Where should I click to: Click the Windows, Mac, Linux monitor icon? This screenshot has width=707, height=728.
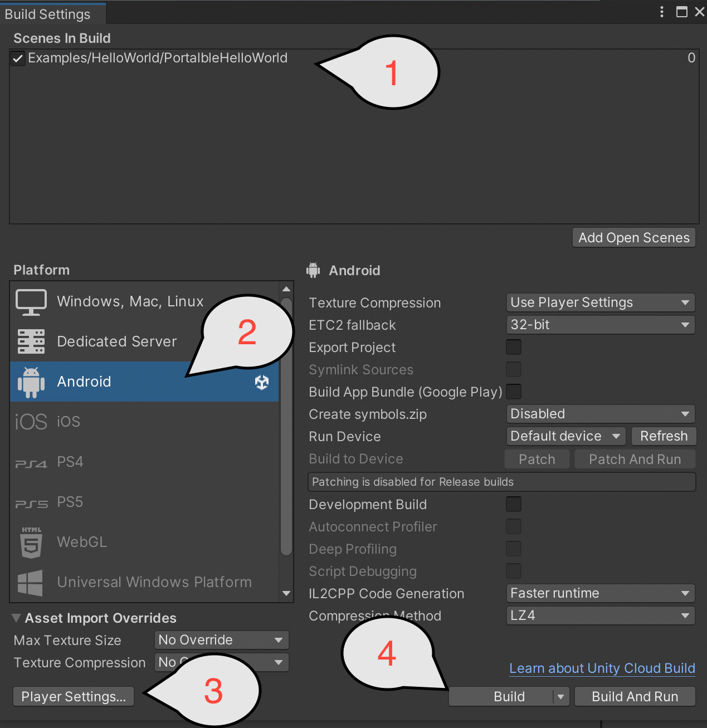[31, 302]
